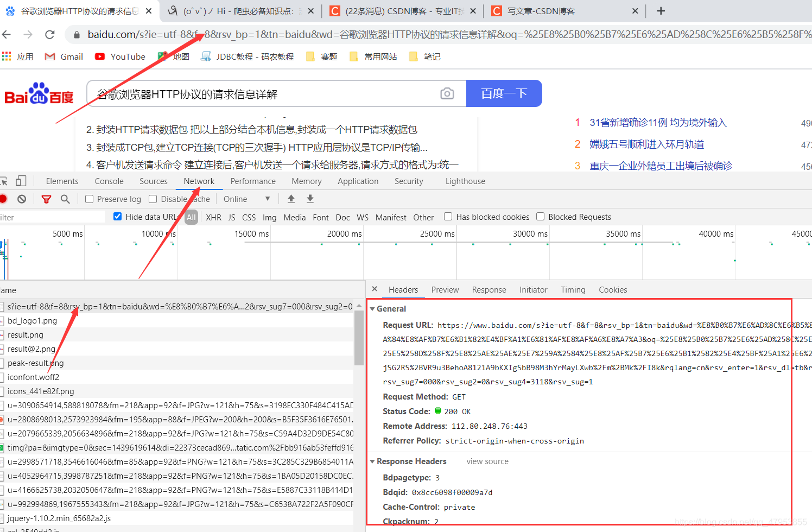Switch to the Response tab of request
The width and height of the screenshot is (812, 532).
tap(489, 290)
